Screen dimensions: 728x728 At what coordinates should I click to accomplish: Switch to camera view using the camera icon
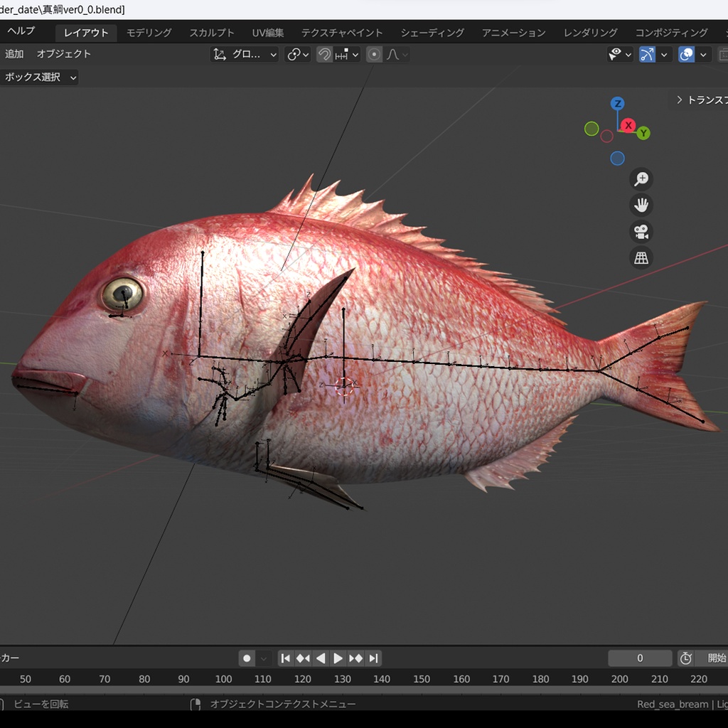641,231
